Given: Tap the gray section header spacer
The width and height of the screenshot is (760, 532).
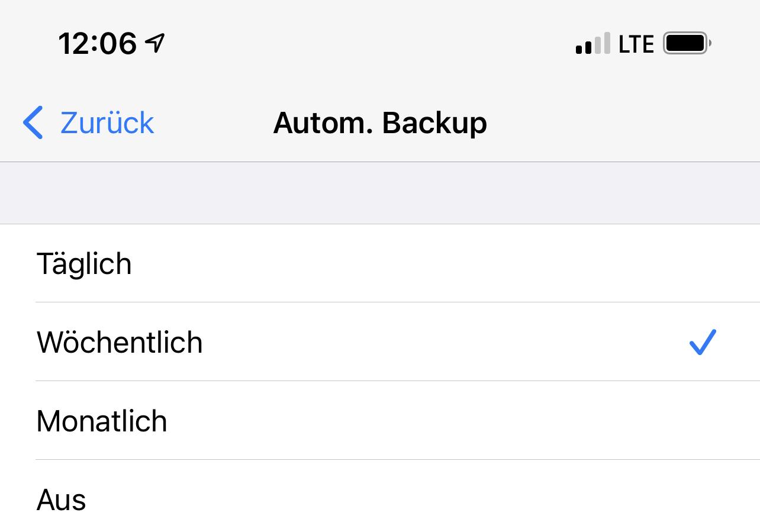Looking at the screenshot, I should [380, 193].
